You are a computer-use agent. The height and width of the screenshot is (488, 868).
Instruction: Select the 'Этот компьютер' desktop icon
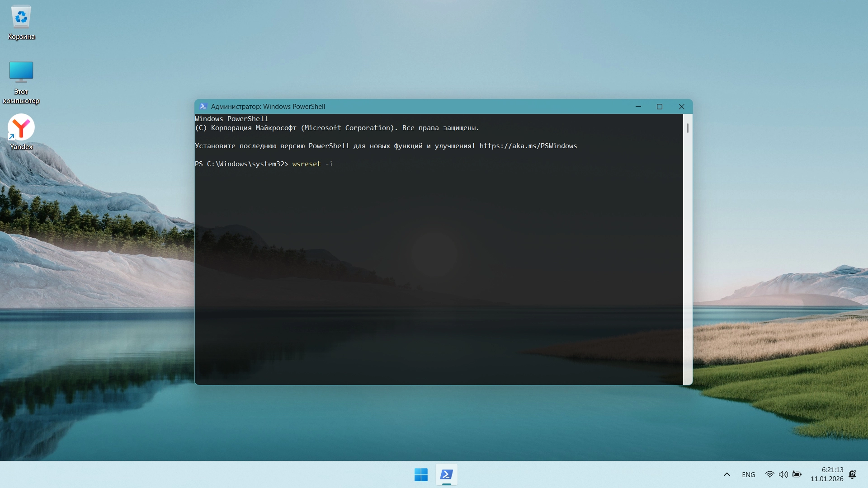[21, 72]
